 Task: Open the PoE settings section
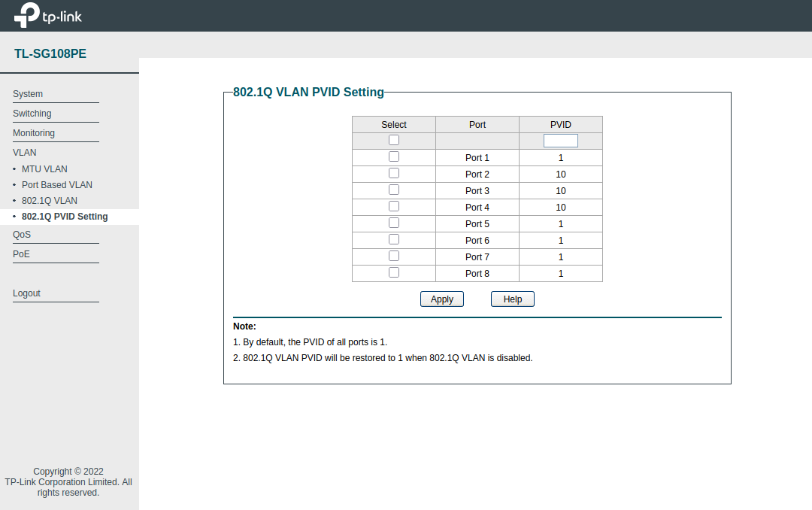coord(21,253)
